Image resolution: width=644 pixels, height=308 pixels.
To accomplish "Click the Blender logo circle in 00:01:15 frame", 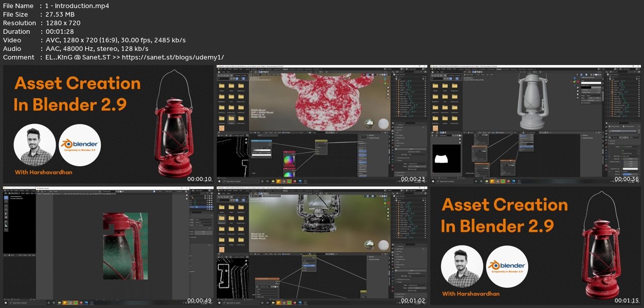I will [507, 266].
